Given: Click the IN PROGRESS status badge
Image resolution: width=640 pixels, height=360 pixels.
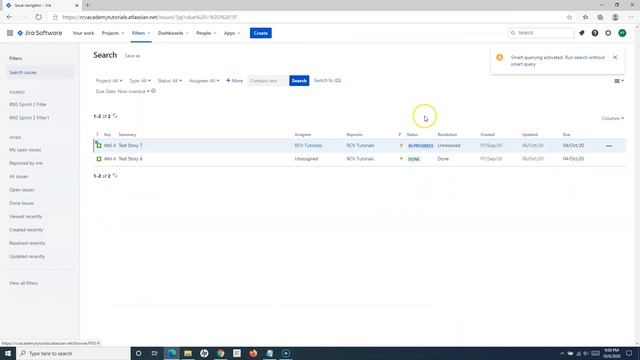Looking at the screenshot, I should (x=420, y=146).
